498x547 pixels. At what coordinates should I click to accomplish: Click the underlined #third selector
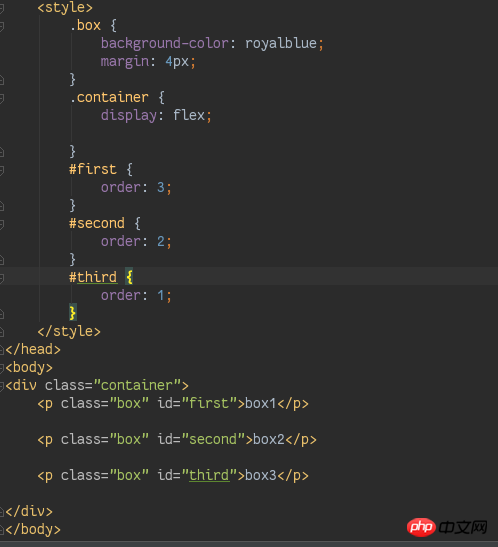(93, 277)
